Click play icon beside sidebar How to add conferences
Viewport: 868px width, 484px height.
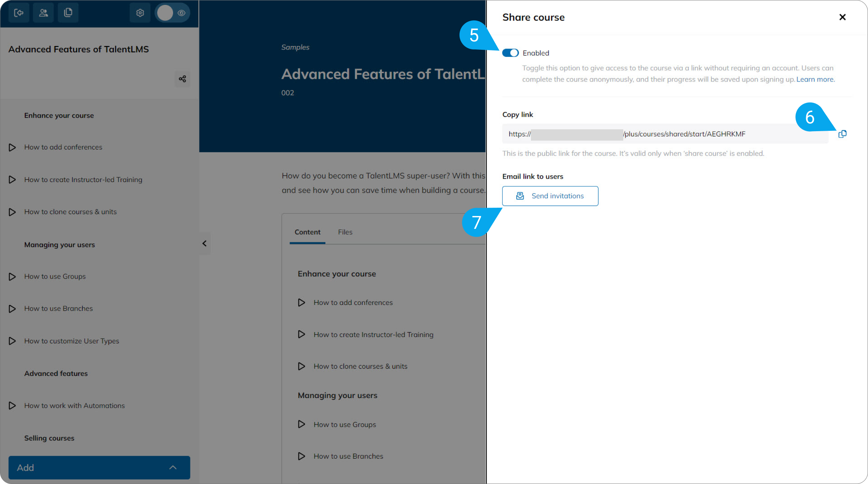(x=12, y=147)
